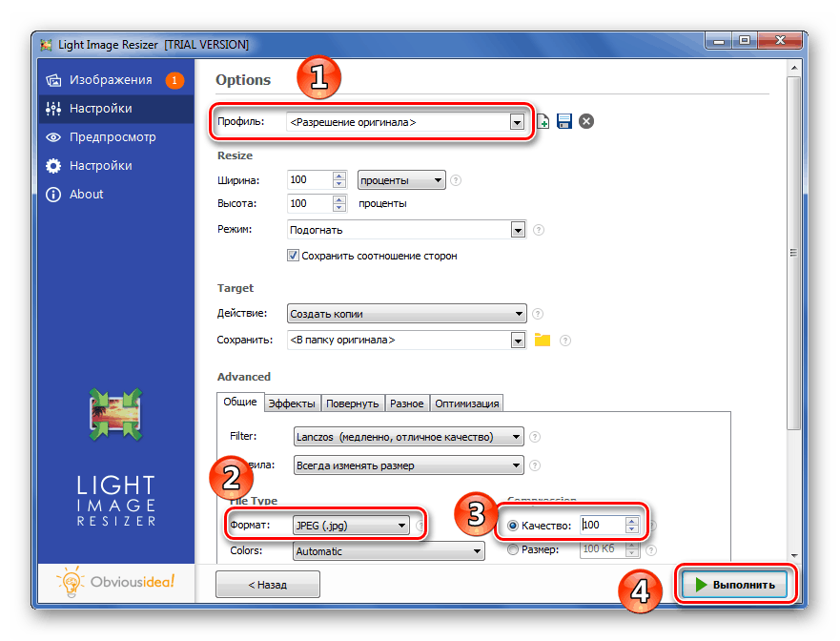Close the Light Image Resizer window

pos(780,41)
